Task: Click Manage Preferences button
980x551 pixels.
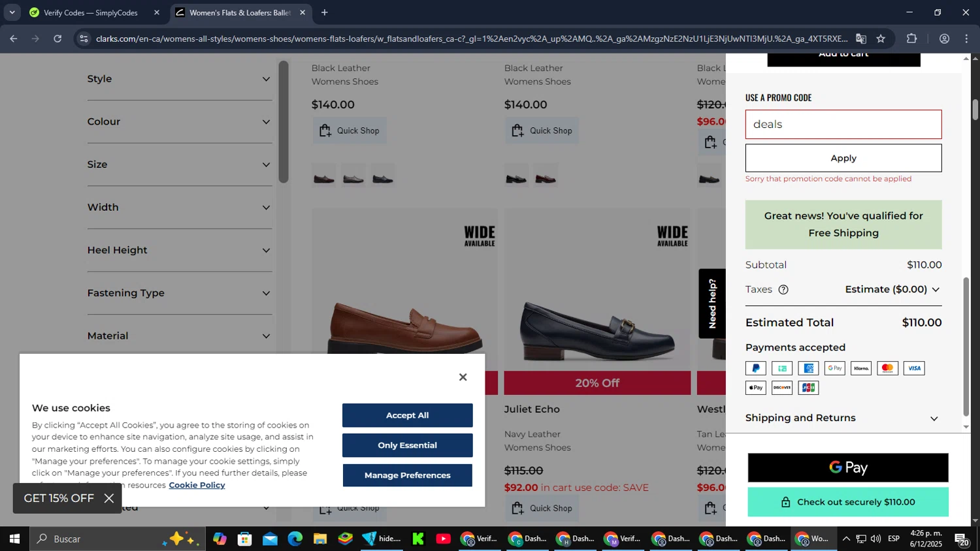Action: tap(407, 475)
